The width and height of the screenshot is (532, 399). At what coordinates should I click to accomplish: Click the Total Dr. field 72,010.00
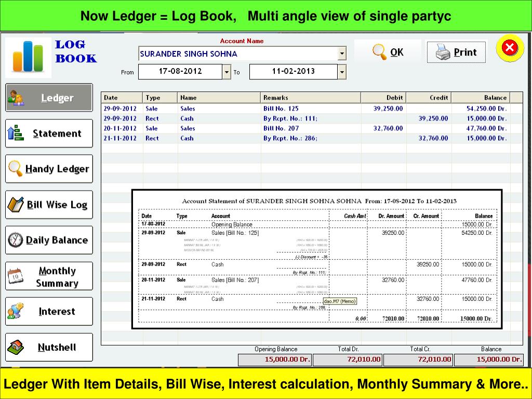point(347,360)
